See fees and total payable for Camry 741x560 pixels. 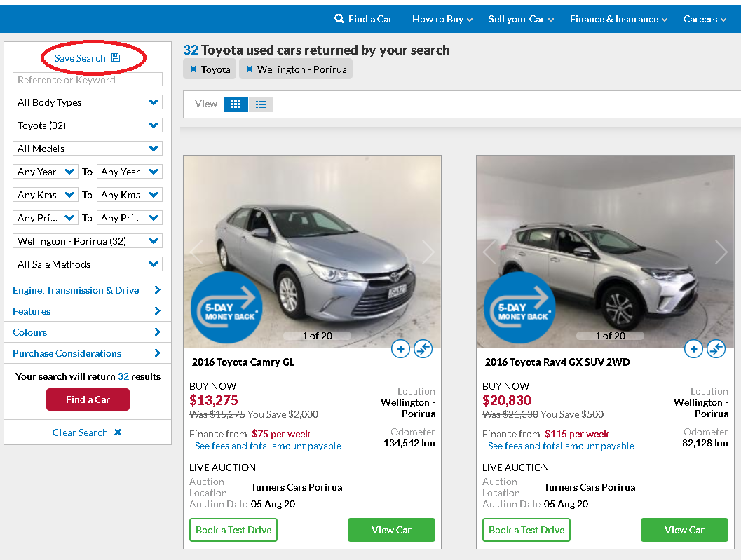268,446
